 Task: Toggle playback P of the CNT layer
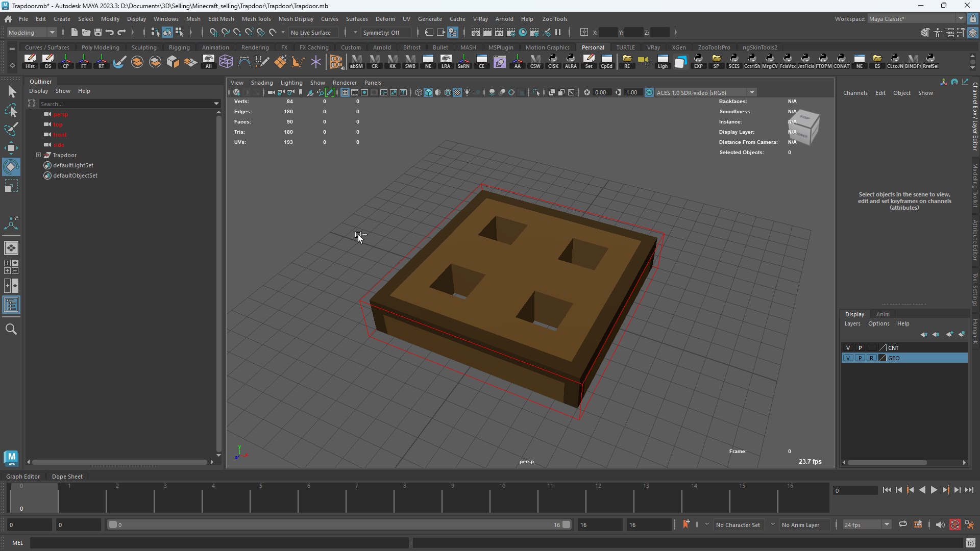coord(860,348)
